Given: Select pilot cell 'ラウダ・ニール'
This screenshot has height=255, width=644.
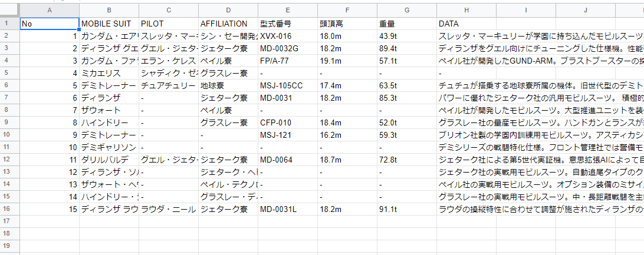Looking at the screenshot, I should click(x=169, y=209).
